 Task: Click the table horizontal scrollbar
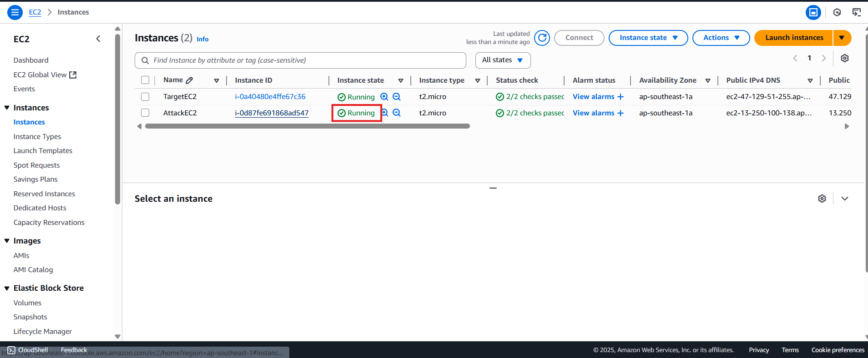pos(307,126)
